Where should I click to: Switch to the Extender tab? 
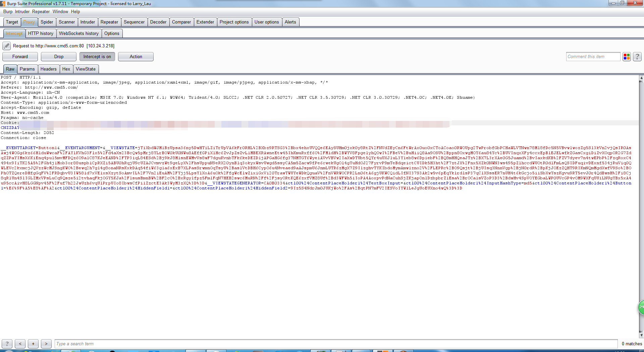pyautogui.click(x=205, y=22)
